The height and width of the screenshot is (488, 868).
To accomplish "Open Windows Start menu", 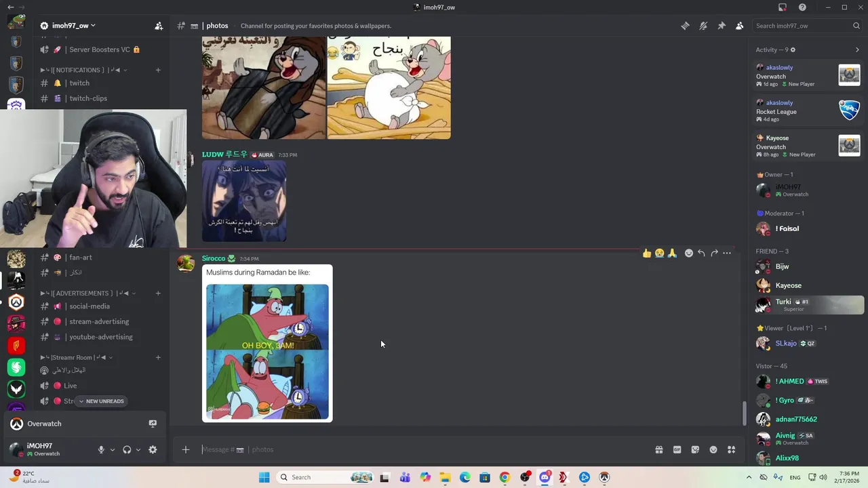I will 264,477.
